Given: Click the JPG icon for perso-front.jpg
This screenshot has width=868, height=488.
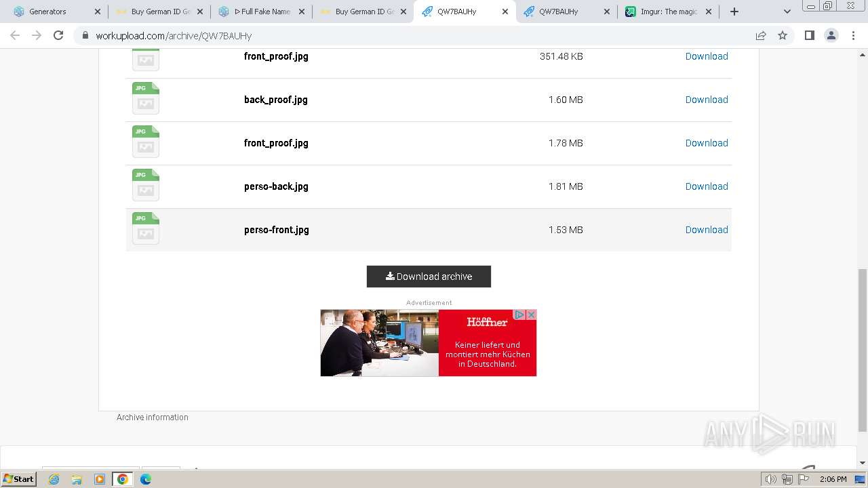Looking at the screenshot, I should [146, 228].
